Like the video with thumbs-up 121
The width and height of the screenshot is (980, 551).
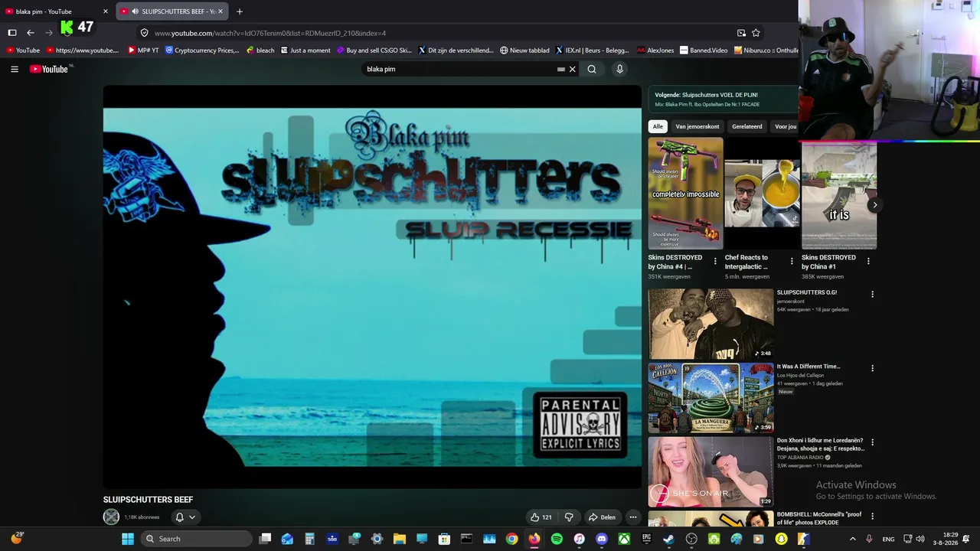[541, 517]
